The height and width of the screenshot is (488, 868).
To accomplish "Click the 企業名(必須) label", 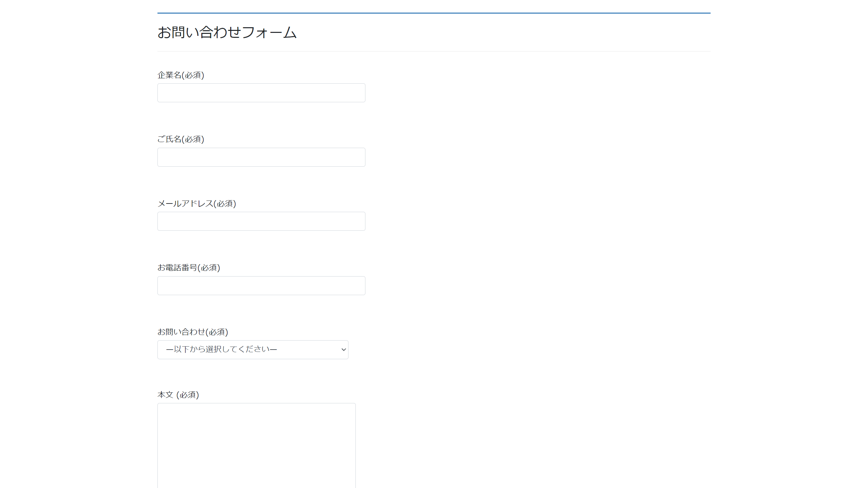I will (181, 75).
